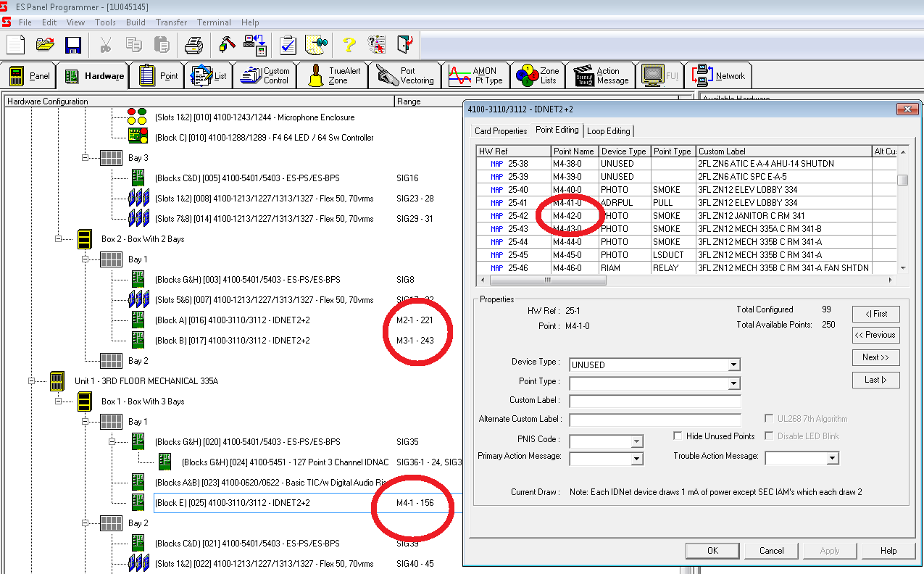Viewport: 924px width, 574px height.
Task: Click the Build hammer toolbar icon
Action: click(x=226, y=44)
